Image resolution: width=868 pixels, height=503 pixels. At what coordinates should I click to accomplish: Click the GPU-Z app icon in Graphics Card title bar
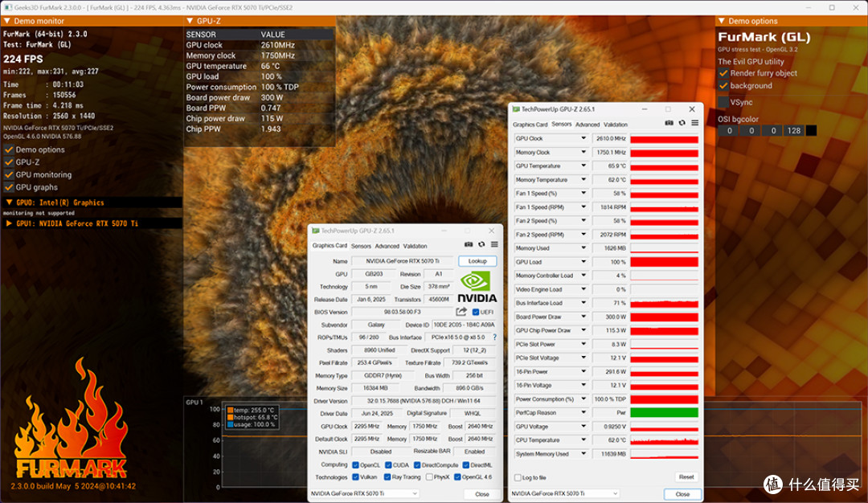tap(316, 231)
